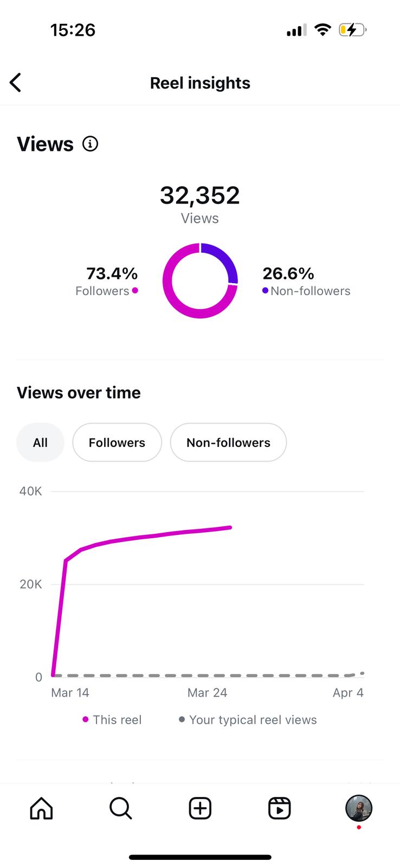400x868 pixels.
Task: Select the Non-followers filter chip
Action: [228, 443]
